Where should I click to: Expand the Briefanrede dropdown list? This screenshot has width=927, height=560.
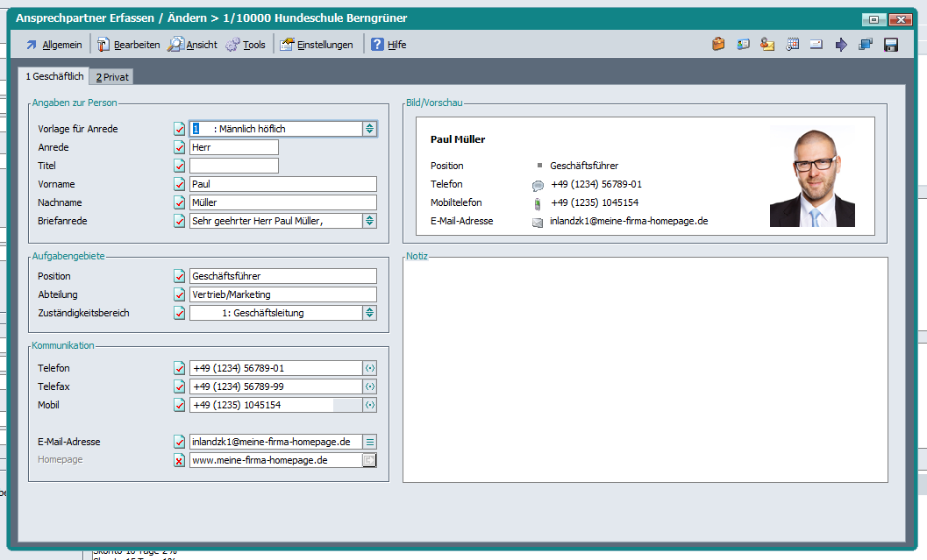tap(370, 221)
